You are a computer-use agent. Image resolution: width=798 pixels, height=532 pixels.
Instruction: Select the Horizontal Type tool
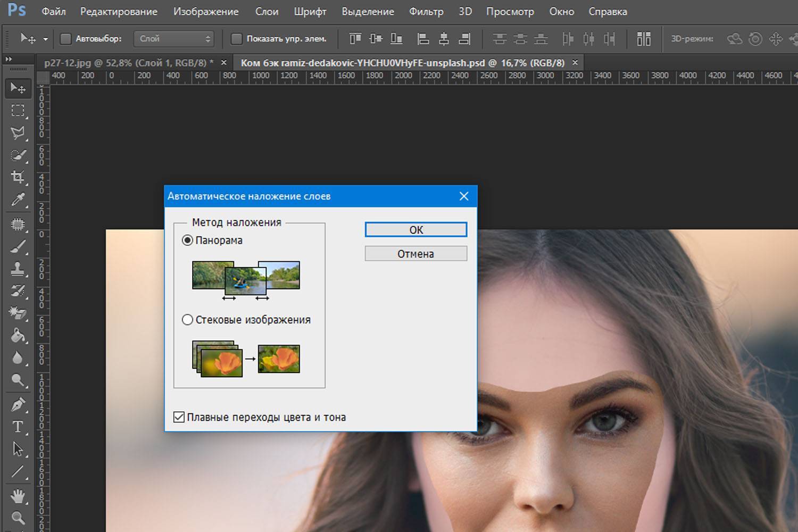pos(18,427)
